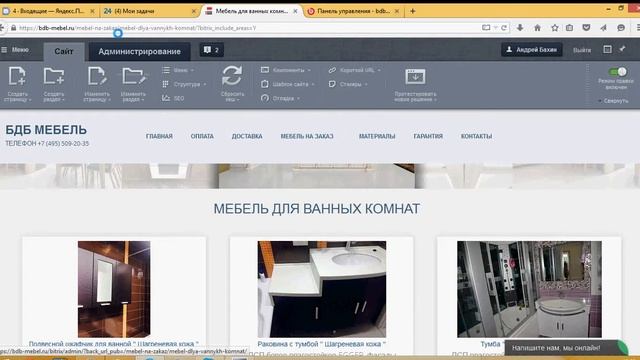Viewport: 640px width, 360px height.
Task: Click the Edit section folder icon (Изменить раздел)
Action: [x=133, y=76]
